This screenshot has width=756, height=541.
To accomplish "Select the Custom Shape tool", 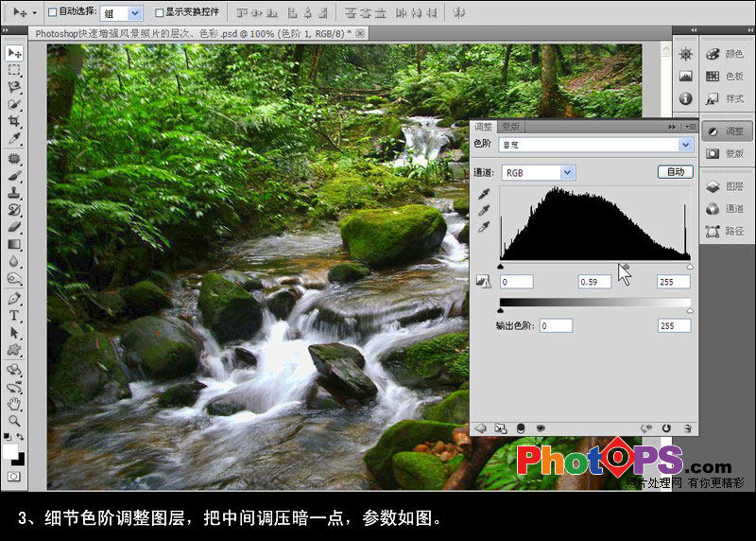I will point(14,350).
